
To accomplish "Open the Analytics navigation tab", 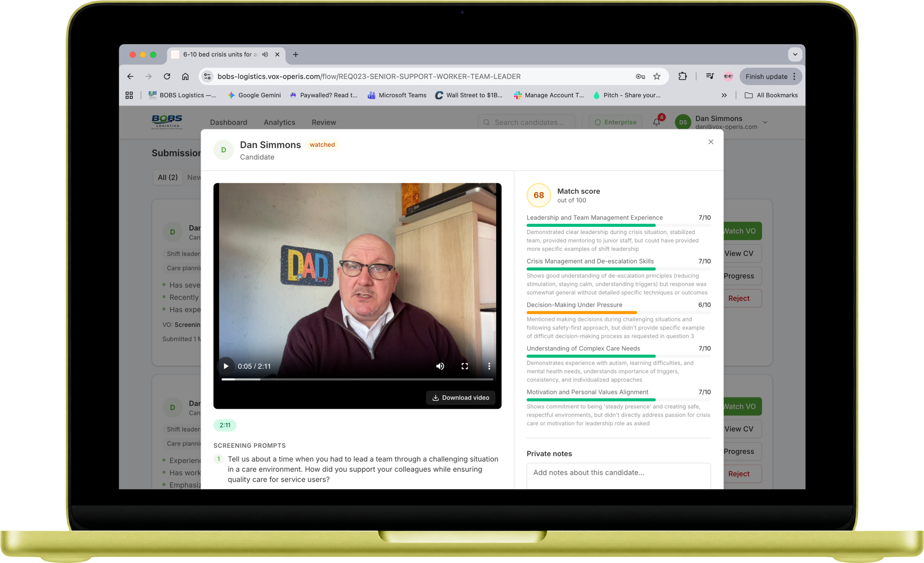I will [x=279, y=122].
